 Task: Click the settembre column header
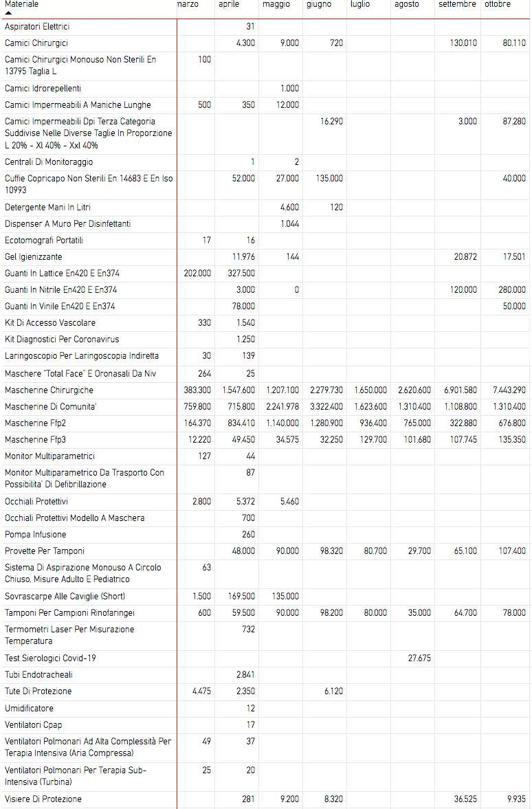click(x=457, y=4)
